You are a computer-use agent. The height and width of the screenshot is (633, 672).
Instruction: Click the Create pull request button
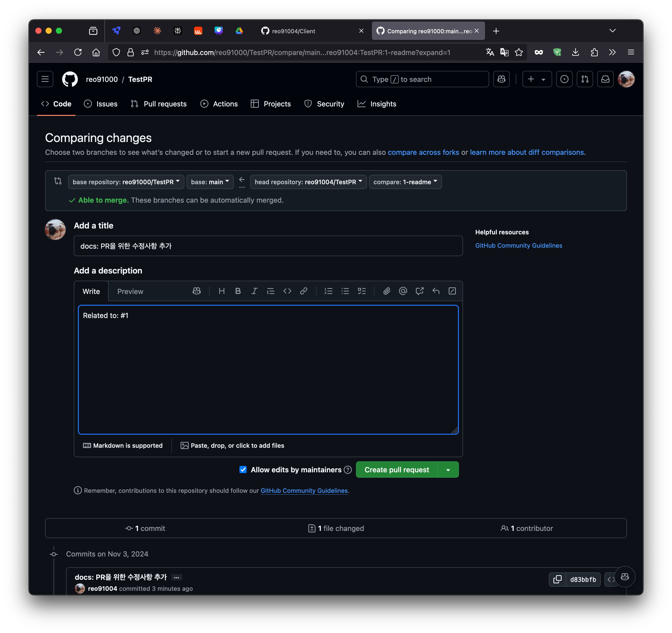pyautogui.click(x=396, y=470)
